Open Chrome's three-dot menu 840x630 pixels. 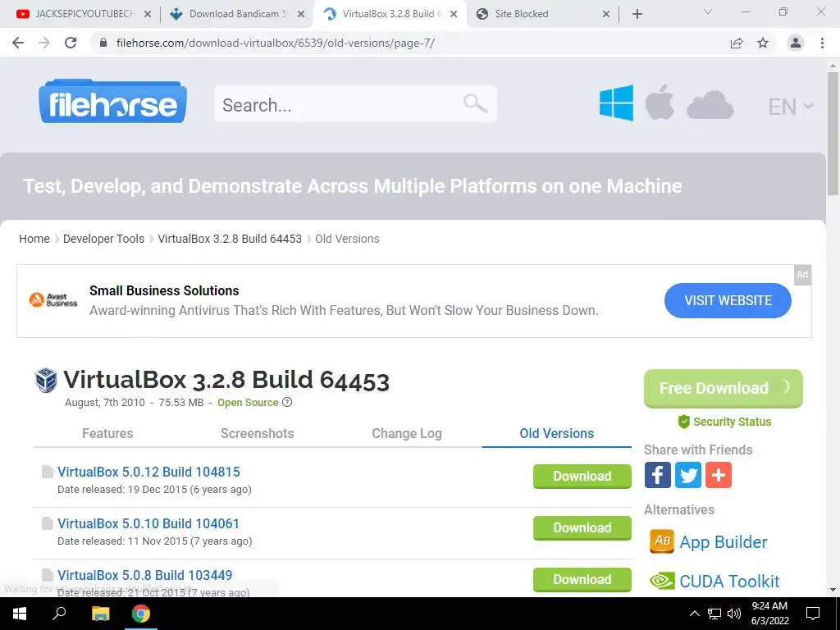click(x=822, y=43)
